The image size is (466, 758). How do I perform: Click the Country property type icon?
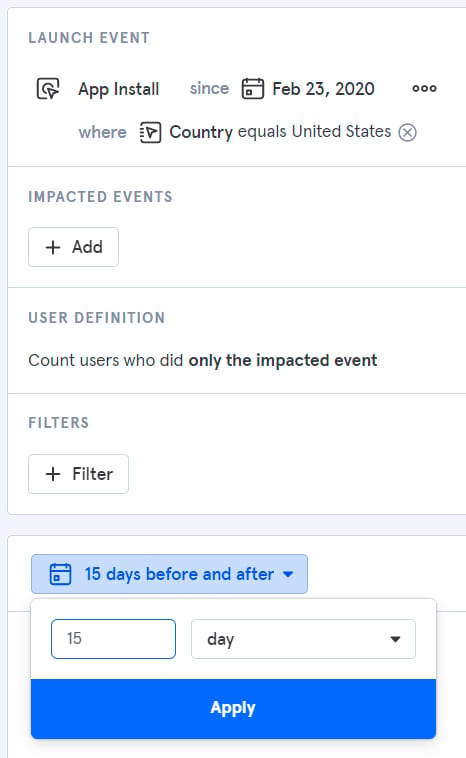click(x=150, y=132)
